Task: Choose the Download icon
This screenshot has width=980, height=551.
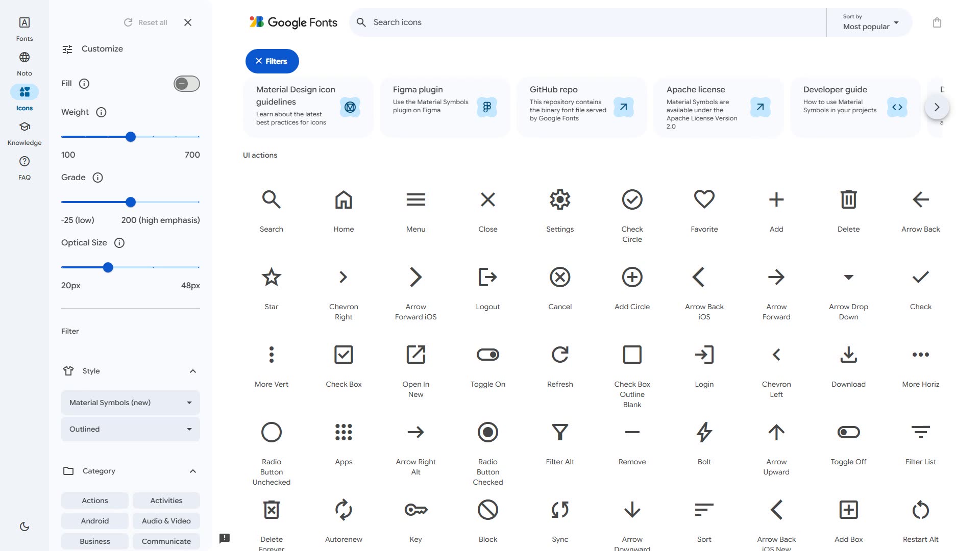Action: [x=848, y=355]
